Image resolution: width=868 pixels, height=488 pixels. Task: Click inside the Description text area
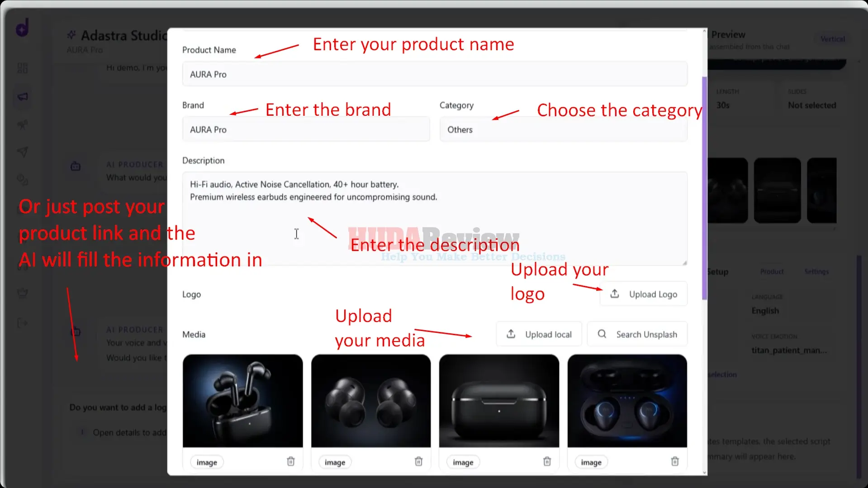[x=435, y=218]
